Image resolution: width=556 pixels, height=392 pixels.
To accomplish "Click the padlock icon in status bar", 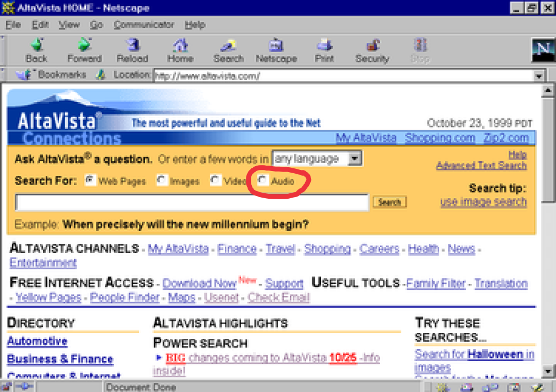I will tap(7, 387).
